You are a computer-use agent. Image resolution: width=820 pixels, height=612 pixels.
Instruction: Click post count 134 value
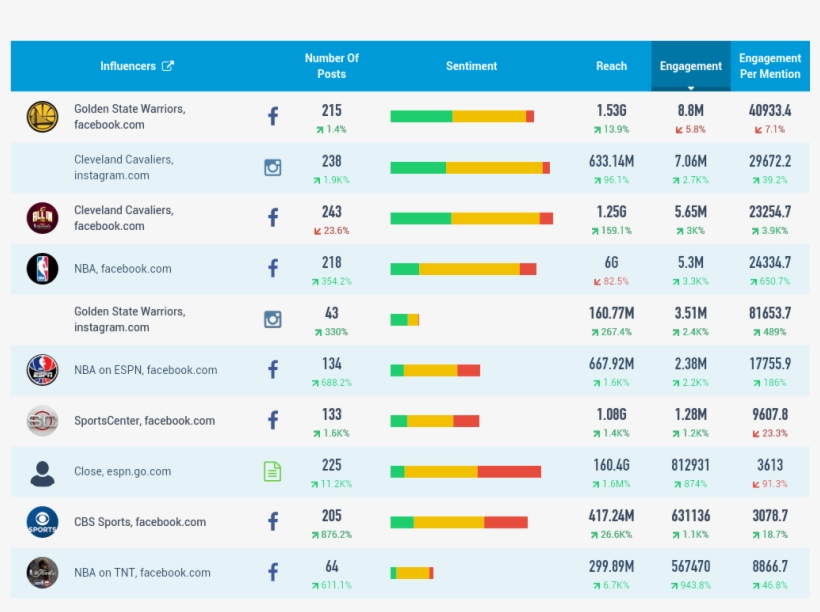[332, 364]
